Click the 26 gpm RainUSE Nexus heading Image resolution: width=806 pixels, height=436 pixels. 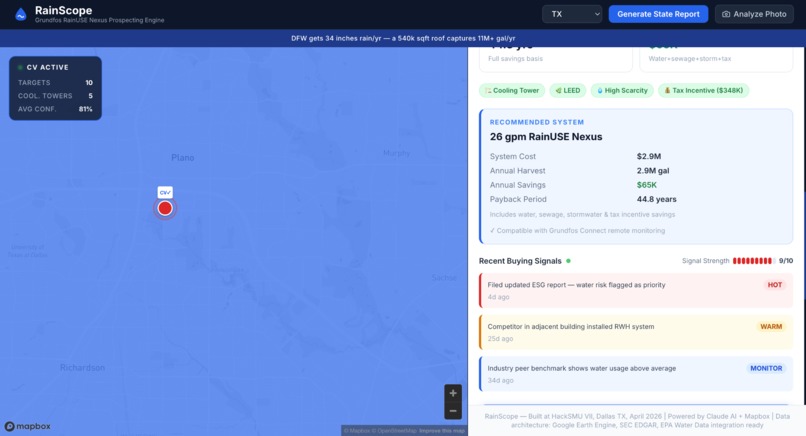click(546, 137)
